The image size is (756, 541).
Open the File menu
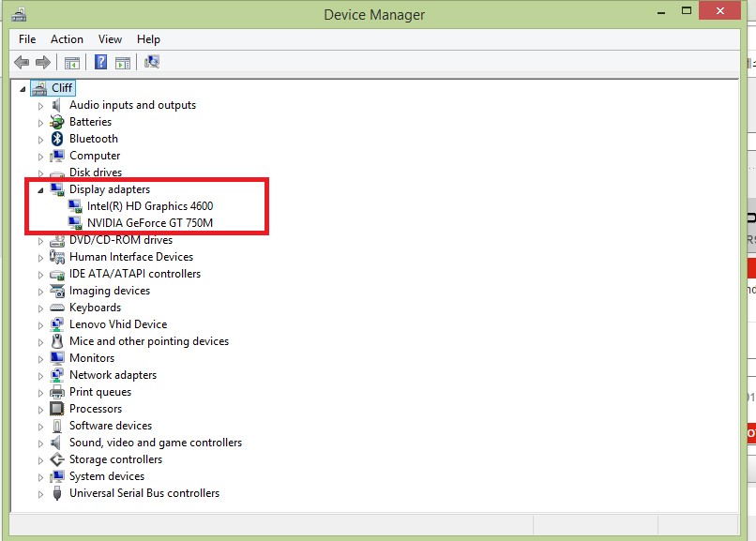[x=27, y=39]
